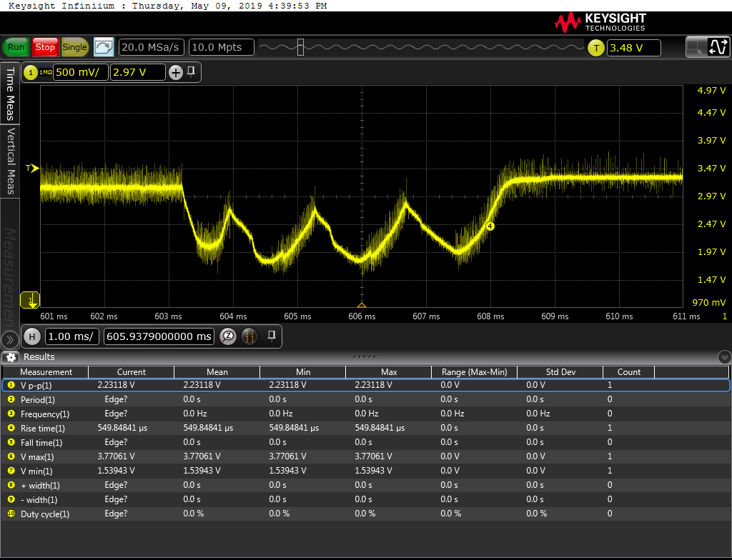
Task: Click the waveform display mode icon at top right
Action: (x=717, y=47)
